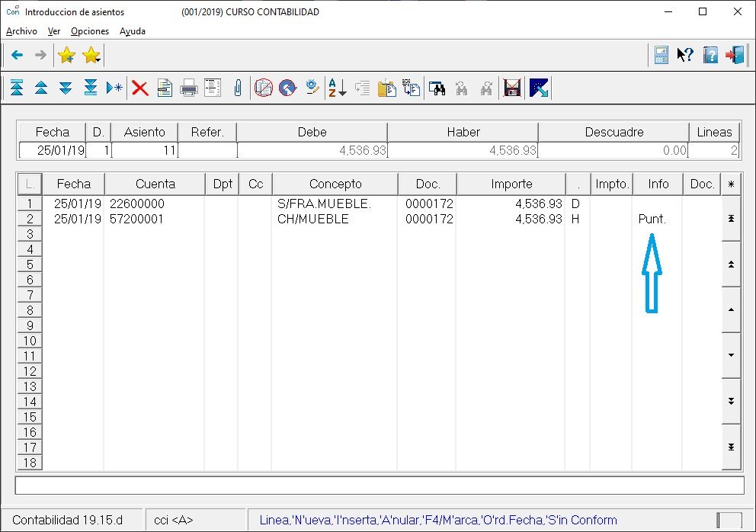Go to first entry with double-up bar arrow
756x532 pixels.
tap(17, 88)
